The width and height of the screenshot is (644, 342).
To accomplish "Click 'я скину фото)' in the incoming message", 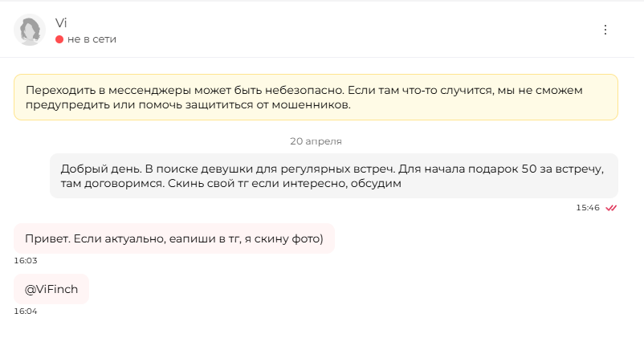I will tap(283, 239).
